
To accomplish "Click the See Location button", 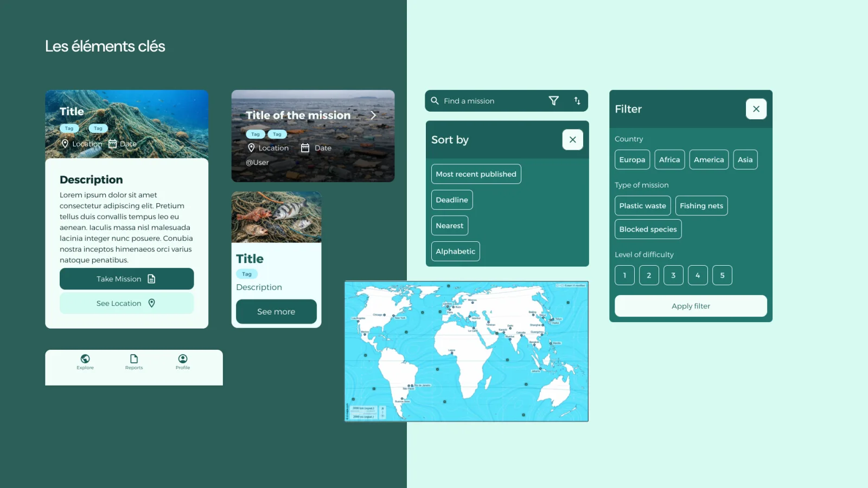I will tap(126, 303).
